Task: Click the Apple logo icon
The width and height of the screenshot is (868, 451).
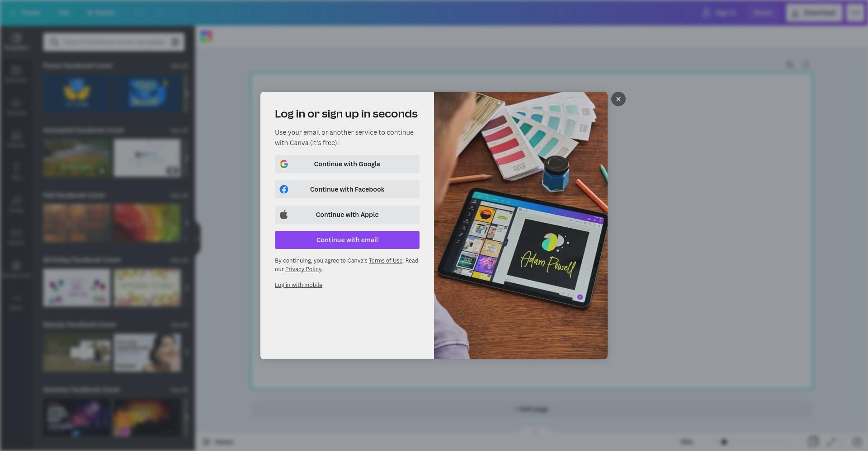Action: tap(284, 215)
